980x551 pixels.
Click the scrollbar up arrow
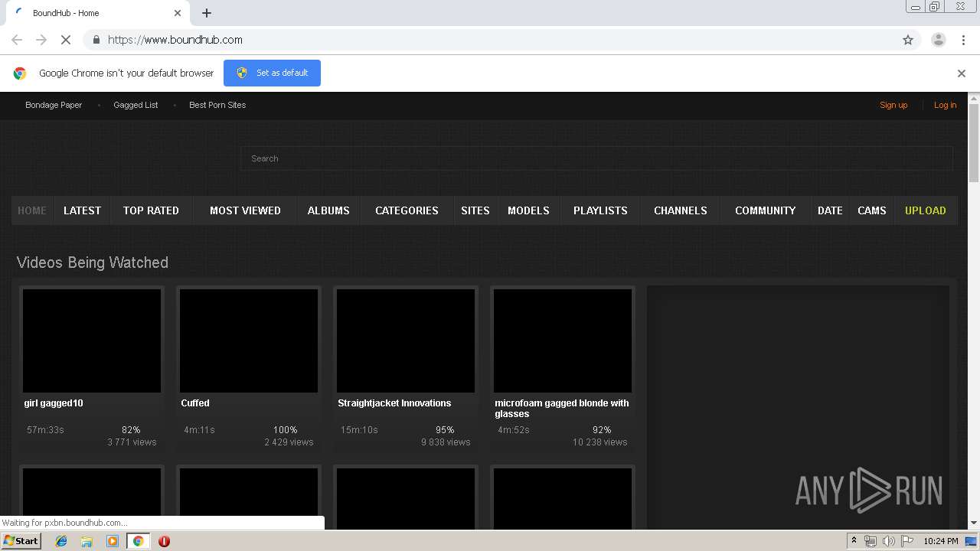[974, 98]
